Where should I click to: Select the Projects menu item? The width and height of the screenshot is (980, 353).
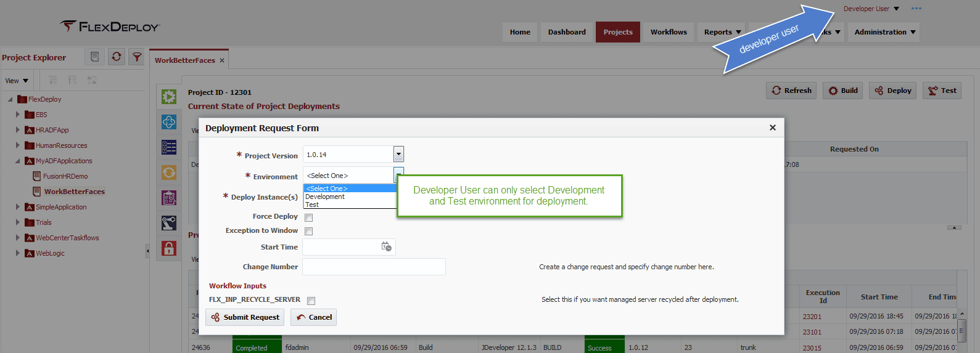coord(618,32)
